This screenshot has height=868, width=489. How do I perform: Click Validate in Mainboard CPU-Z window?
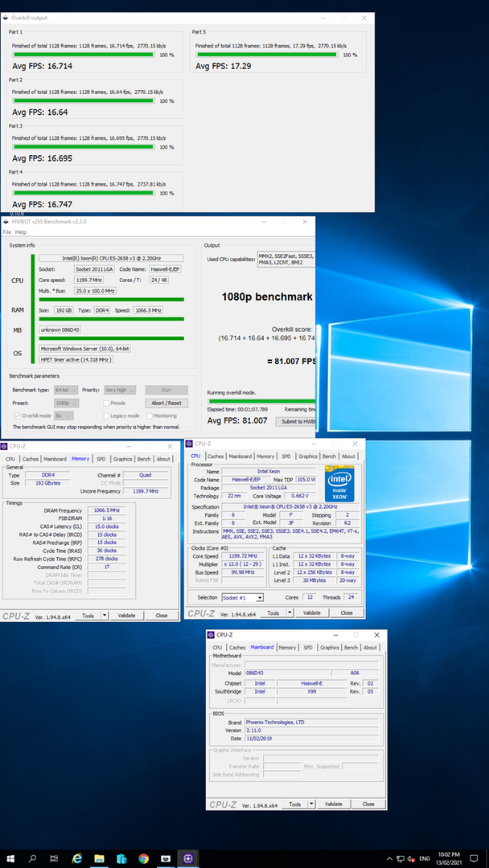pos(334,804)
